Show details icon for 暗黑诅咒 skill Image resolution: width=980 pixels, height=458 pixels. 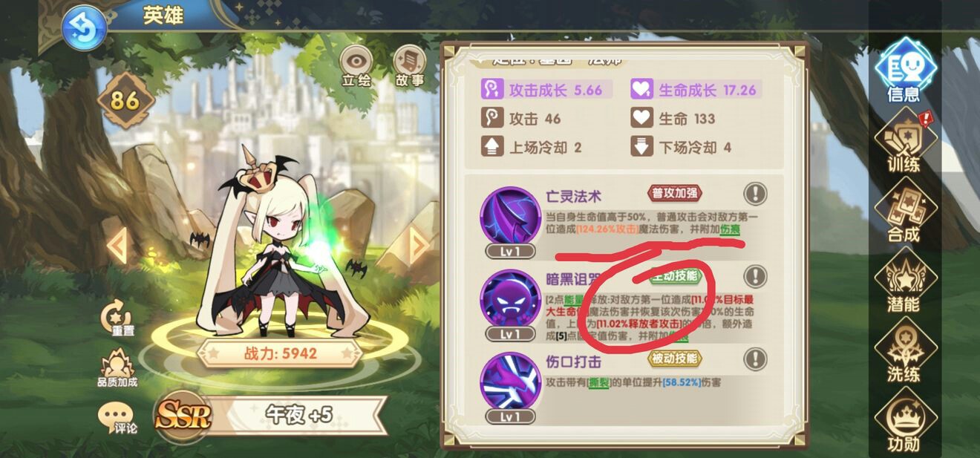[x=755, y=277]
